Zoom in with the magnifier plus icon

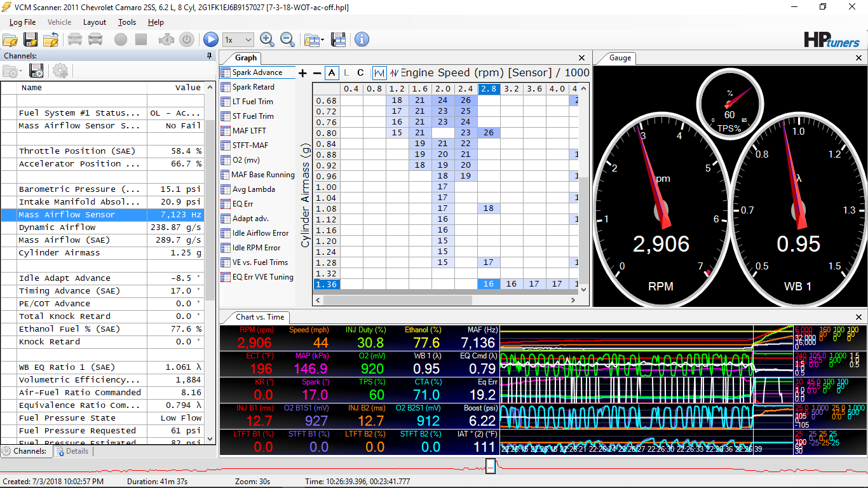[268, 39]
